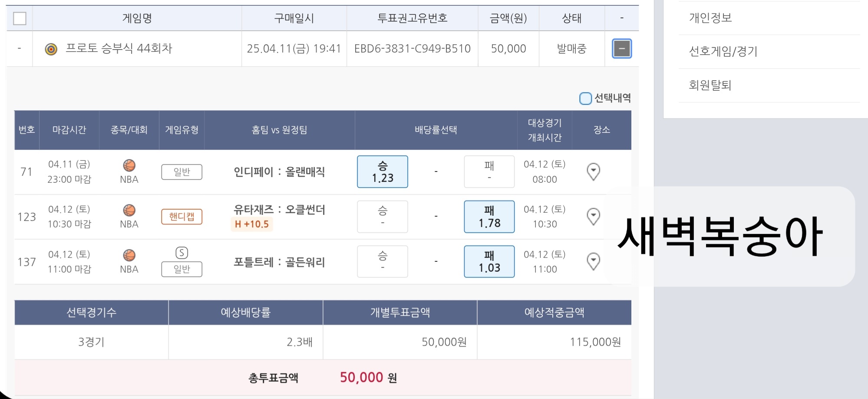
Task: Select 패 1.78 odds for 유타재즈 game
Action: (x=489, y=217)
